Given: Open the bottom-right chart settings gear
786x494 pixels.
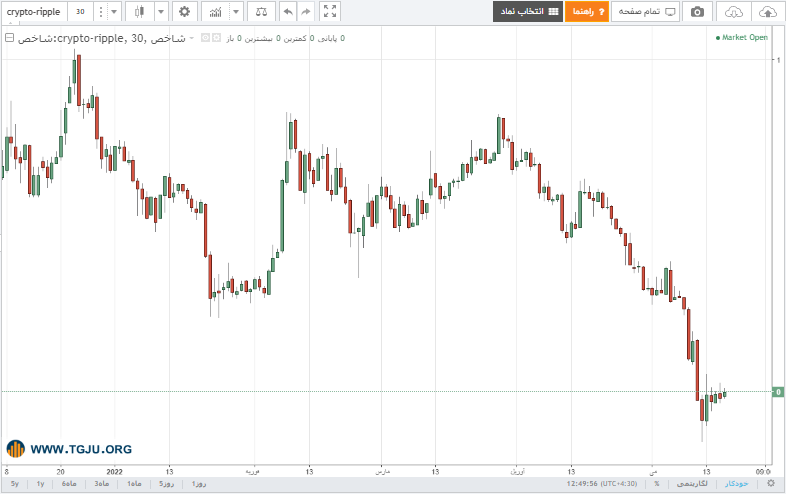Looking at the screenshot, I should (771, 483).
